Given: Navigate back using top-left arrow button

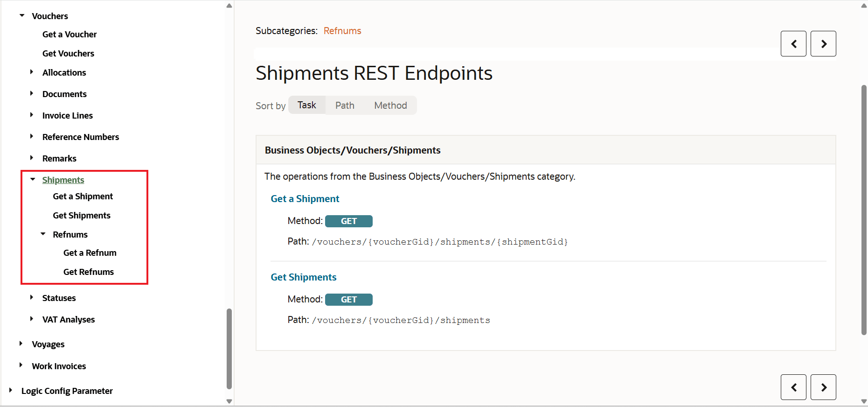Looking at the screenshot, I should [x=793, y=43].
